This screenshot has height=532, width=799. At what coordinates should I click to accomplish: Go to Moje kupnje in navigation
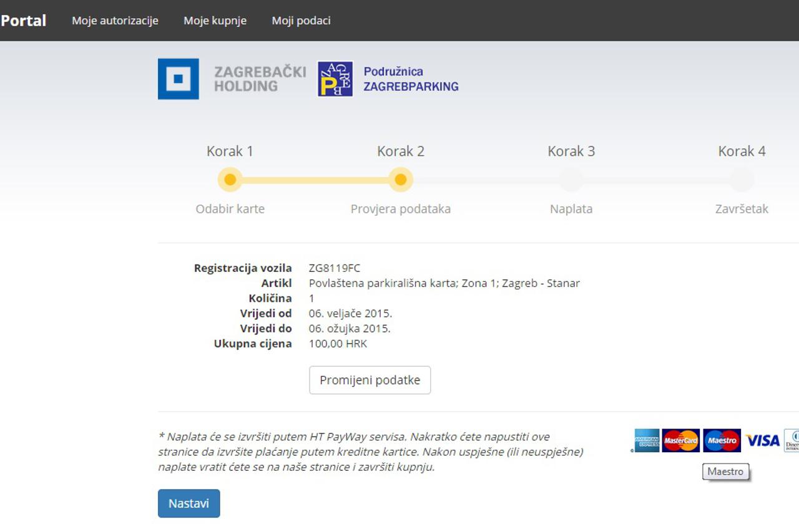(x=215, y=21)
